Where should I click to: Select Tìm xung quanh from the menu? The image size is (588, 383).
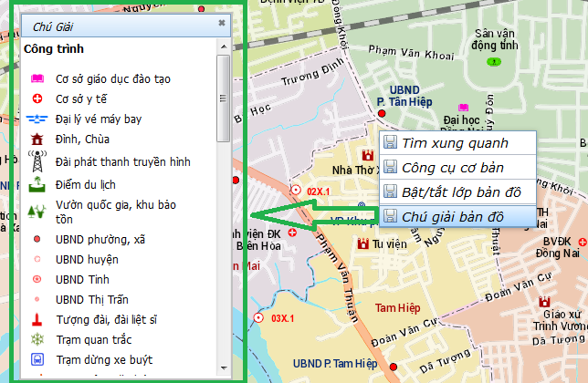(457, 142)
